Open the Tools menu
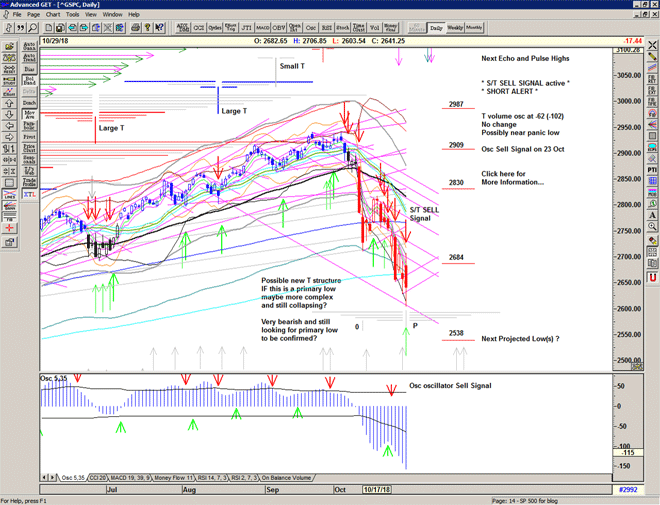This screenshot has width=660, height=505. 74,15
